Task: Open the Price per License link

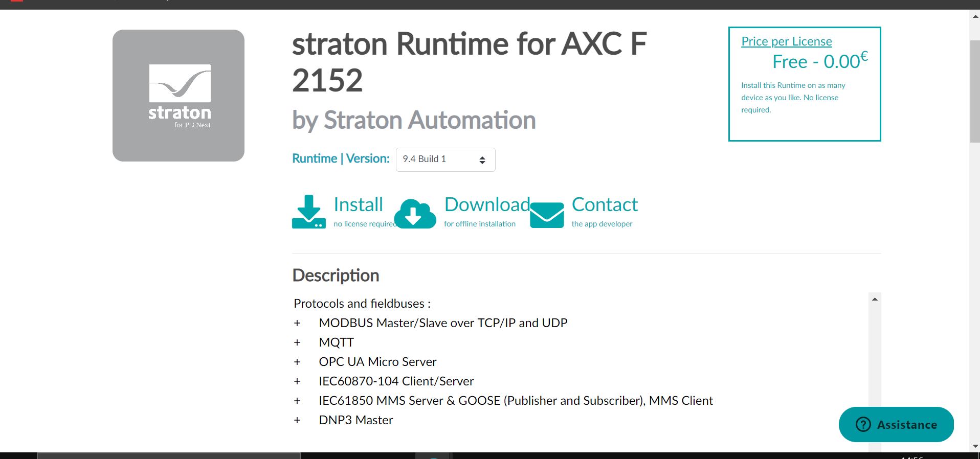Action: coord(786,41)
